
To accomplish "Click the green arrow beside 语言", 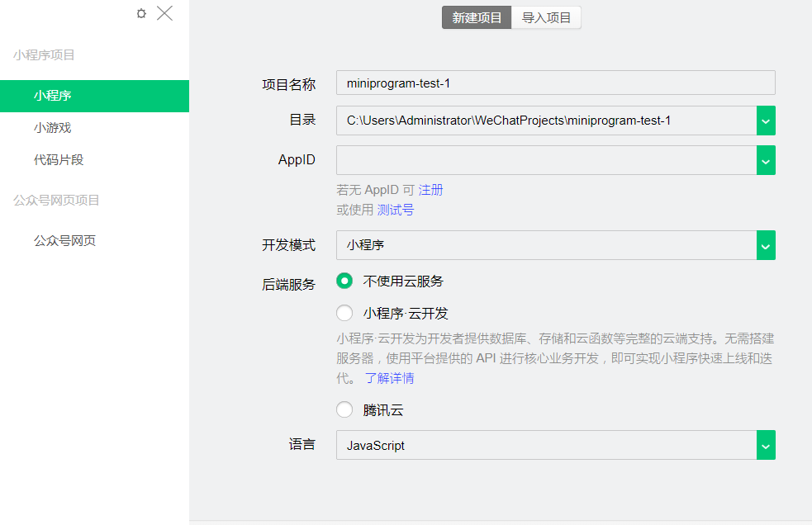I will [x=765, y=445].
